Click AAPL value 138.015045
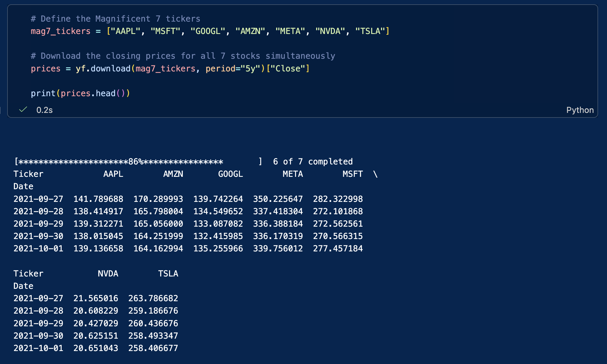The height and width of the screenshot is (364, 607). click(x=98, y=236)
